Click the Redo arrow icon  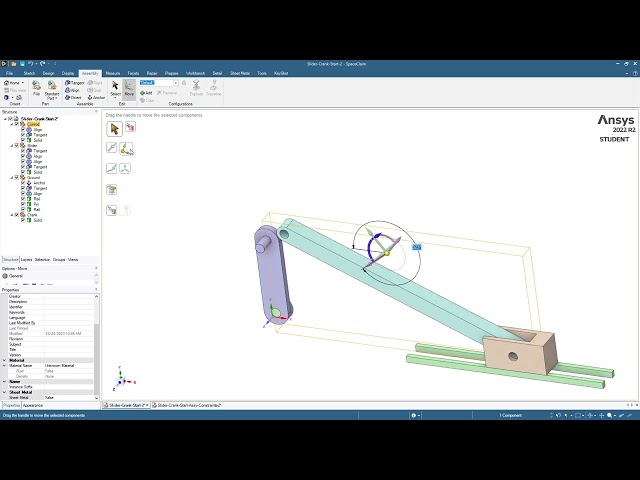pos(43,64)
